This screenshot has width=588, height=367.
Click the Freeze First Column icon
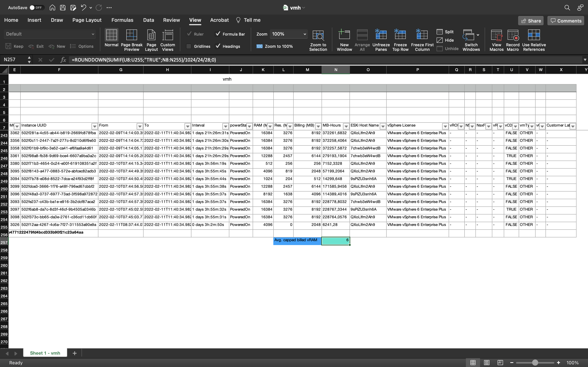(422, 35)
